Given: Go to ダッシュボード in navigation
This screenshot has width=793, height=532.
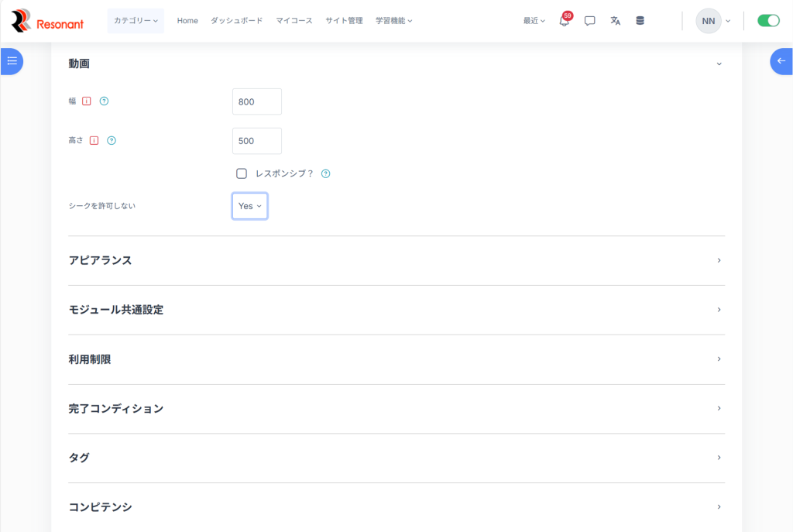Looking at the screenshot, I should pos(236,21).
